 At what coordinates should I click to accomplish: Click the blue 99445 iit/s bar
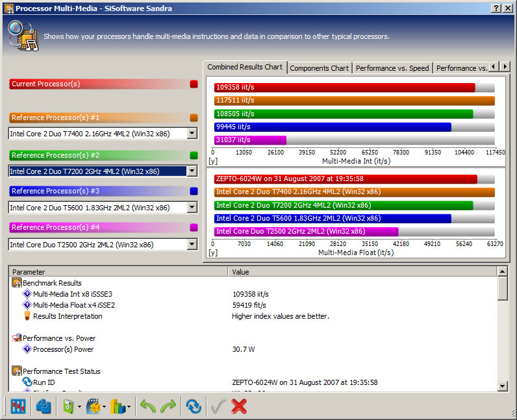(333, 127)
